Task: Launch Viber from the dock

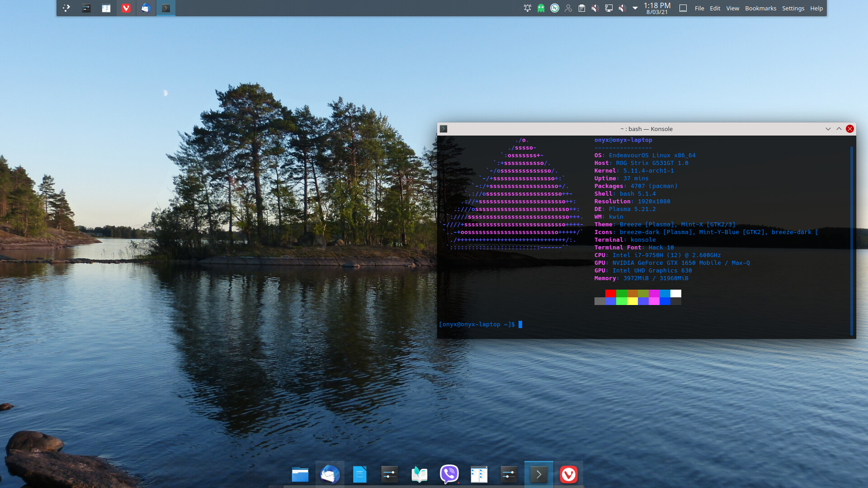Action: point(449,474)
